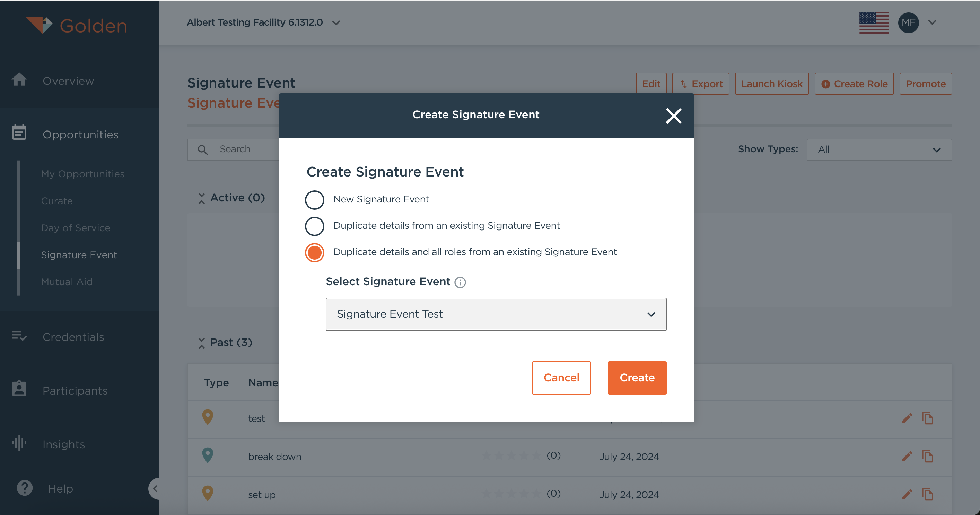Go to Participants in the sidebar
This screenshot has height=515, width=980.
[75, 390]
